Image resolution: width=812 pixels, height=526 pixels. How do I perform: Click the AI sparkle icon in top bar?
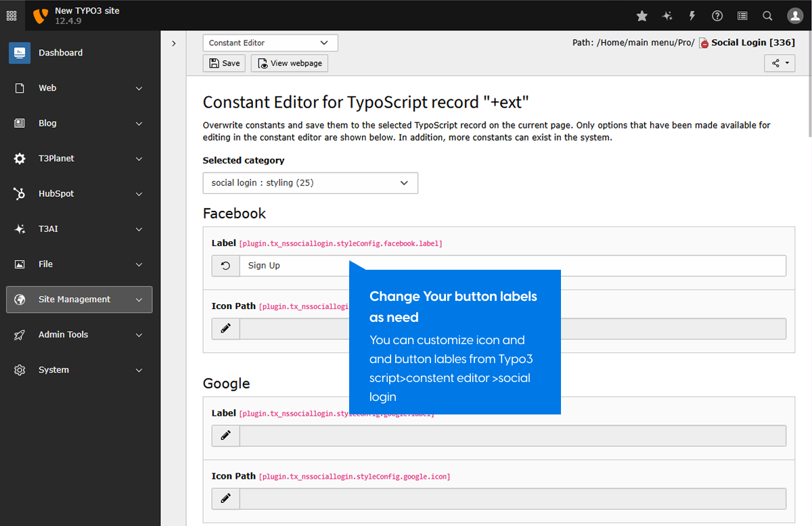(x=667, y=16)
